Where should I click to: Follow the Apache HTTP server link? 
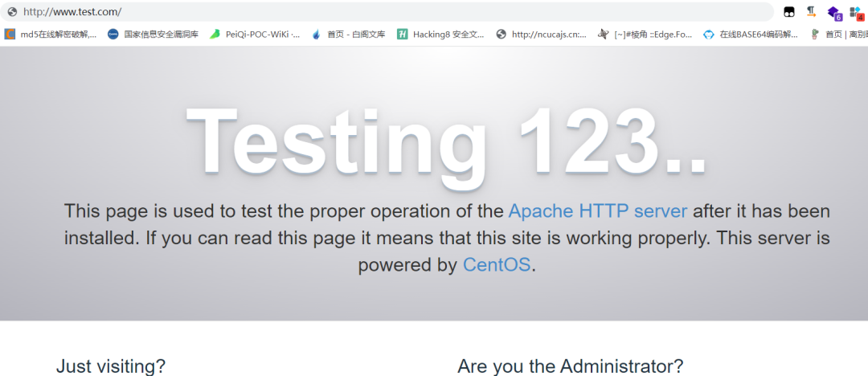click(x=598, y=211)
